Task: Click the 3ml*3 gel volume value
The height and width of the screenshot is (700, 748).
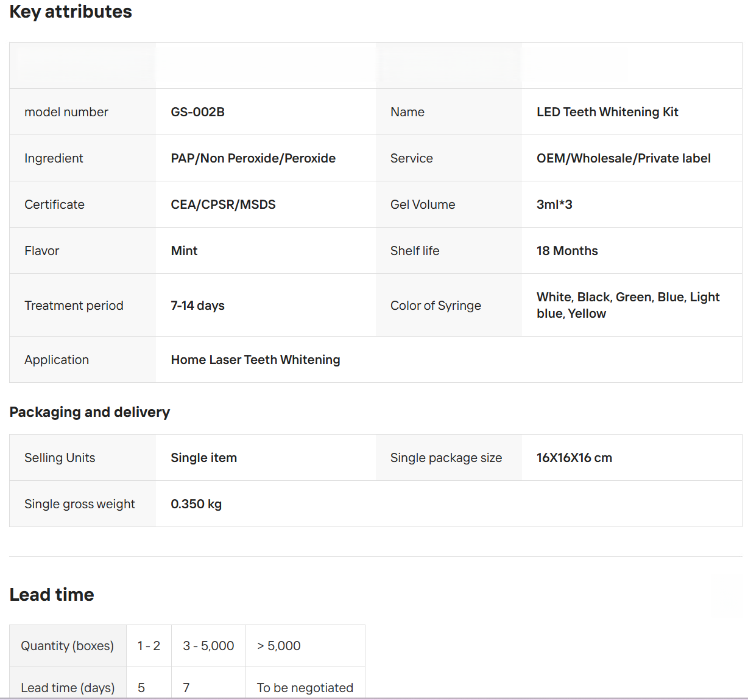Action: pyautogui.click(x=554, y=205)
